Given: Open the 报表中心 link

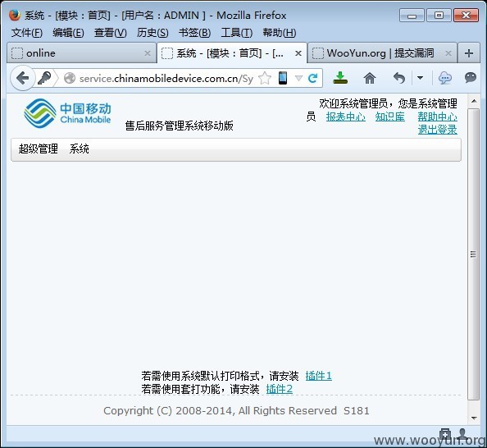Looking at the screenshot, I should [x=346, y=117].
